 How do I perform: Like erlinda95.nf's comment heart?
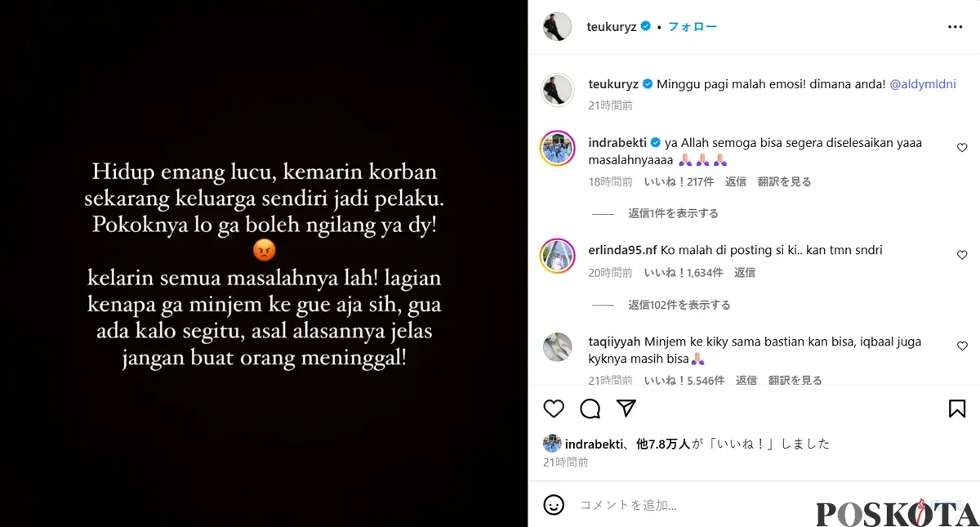coord(962,255)
